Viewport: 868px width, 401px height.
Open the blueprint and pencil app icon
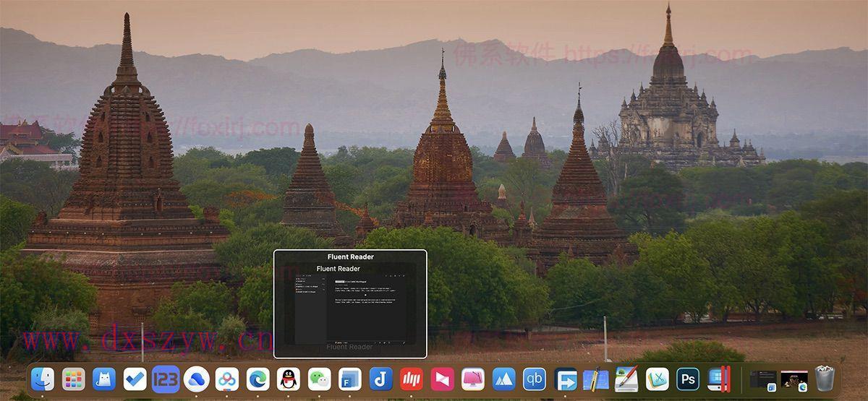tap(596, 379)
